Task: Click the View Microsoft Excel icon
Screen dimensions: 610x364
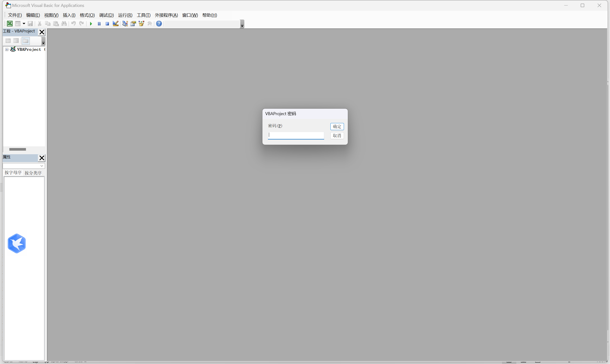Action: [10, 24]
